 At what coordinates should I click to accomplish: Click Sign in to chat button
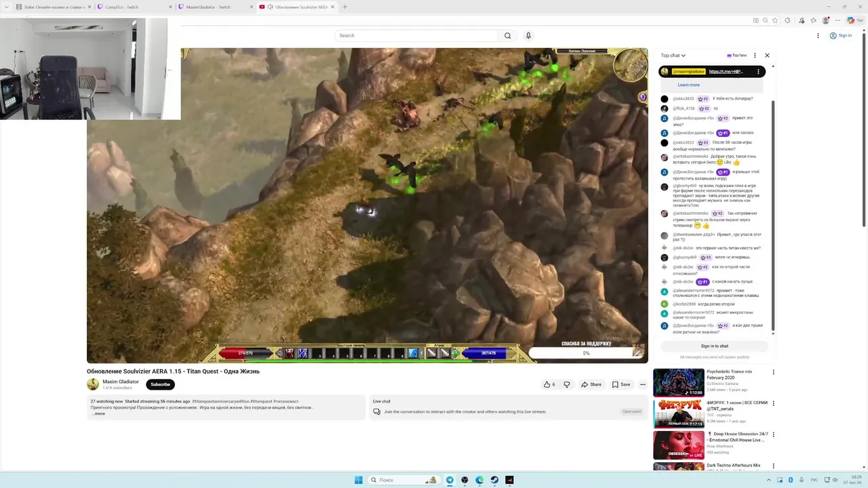(x=714, y=346)
